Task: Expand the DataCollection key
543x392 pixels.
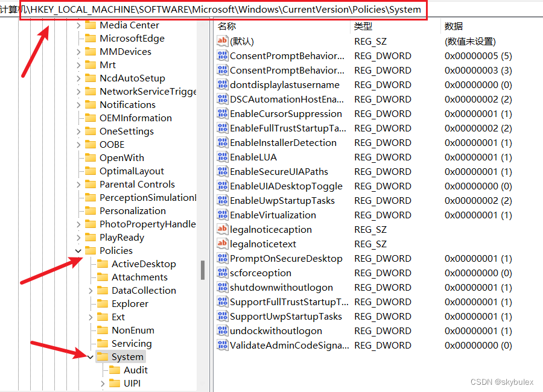Action: tap(91, 291)
